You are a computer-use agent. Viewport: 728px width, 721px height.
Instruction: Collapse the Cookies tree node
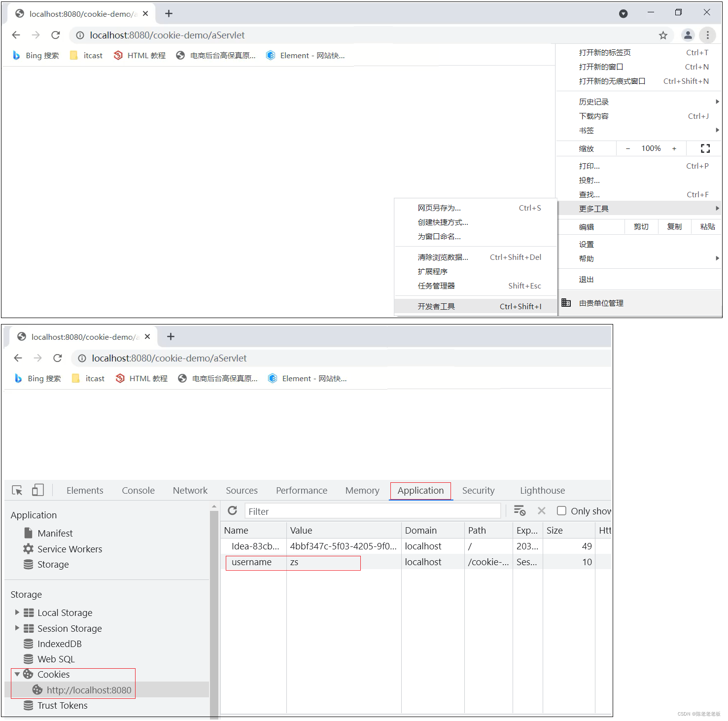[x=17, y=674]
